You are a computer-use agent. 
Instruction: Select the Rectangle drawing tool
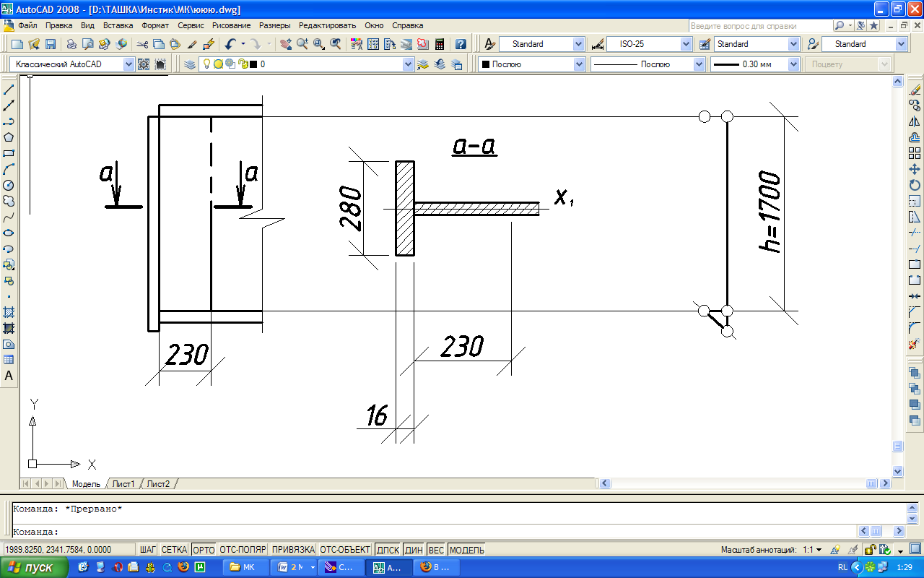point(9,153)
